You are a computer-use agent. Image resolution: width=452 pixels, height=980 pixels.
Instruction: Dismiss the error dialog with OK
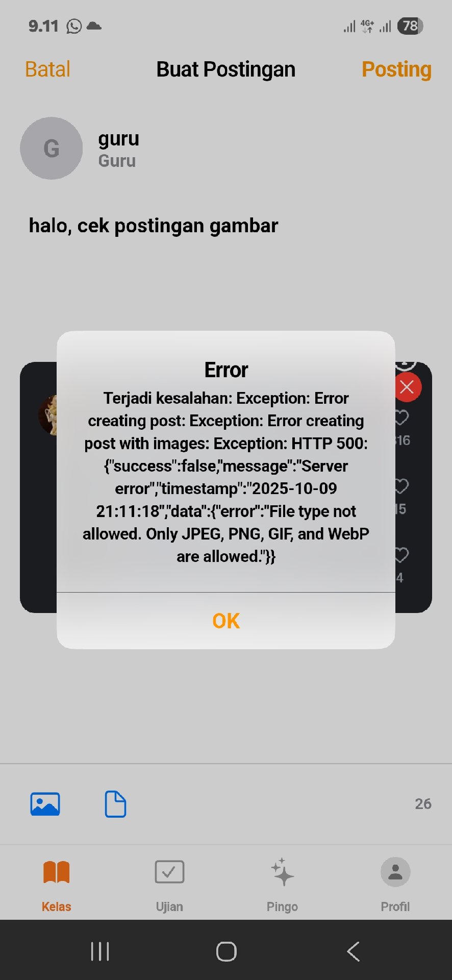click(x=226, y=621)
